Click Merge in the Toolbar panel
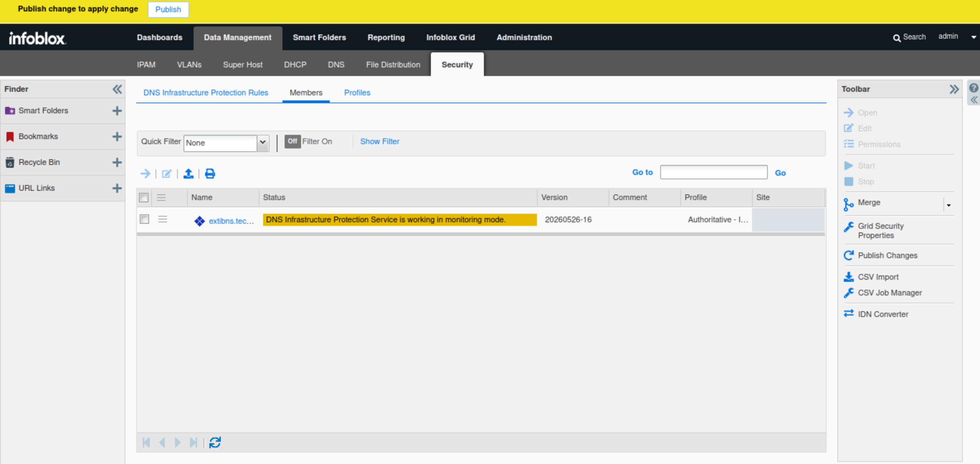 [x=869, y=203]
